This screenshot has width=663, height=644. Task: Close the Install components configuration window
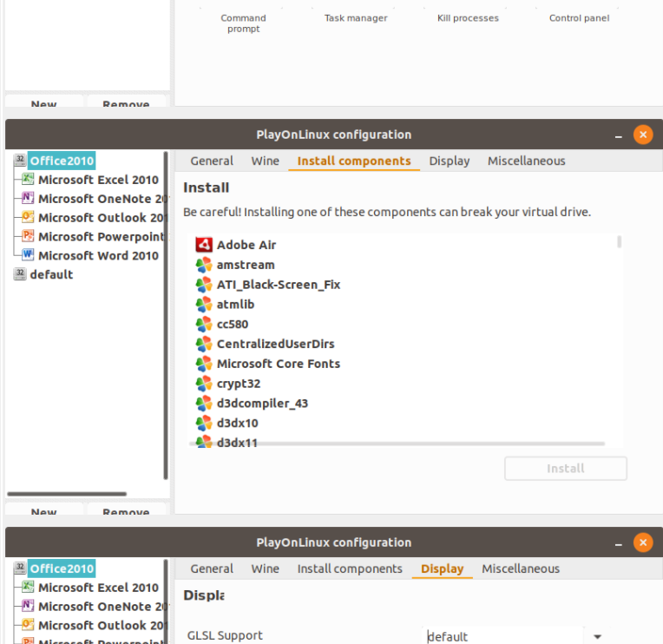643,135
